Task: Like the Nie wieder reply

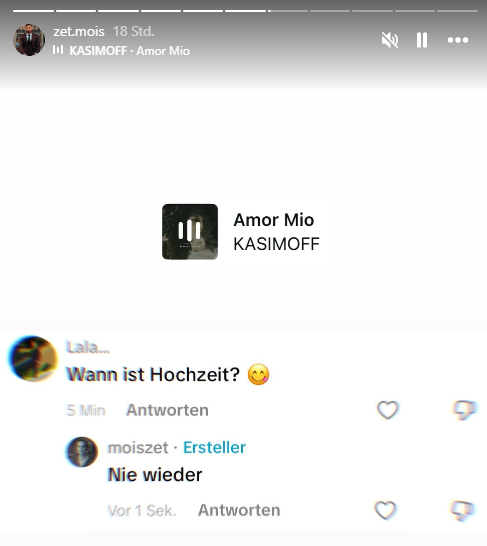Action: (x=385, y=510)
